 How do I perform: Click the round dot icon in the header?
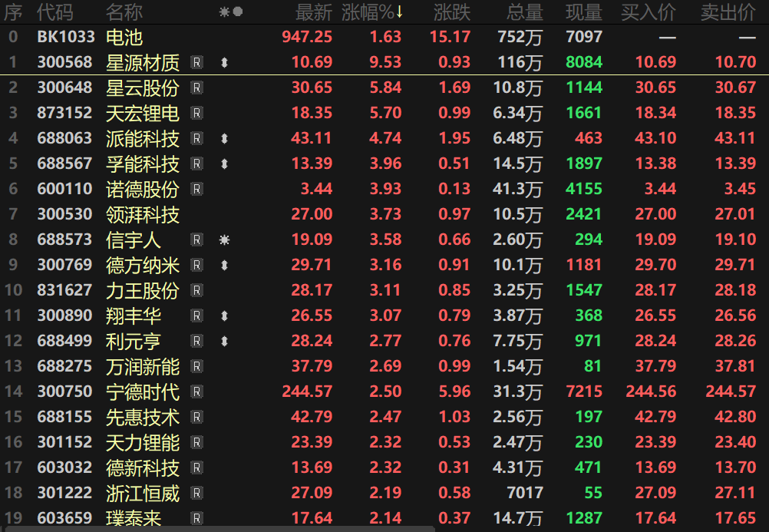pyautogui.click(x=238, y=12)
